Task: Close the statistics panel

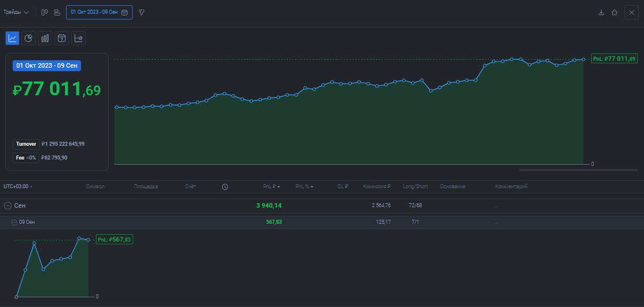Action: [x=632, y=12]
